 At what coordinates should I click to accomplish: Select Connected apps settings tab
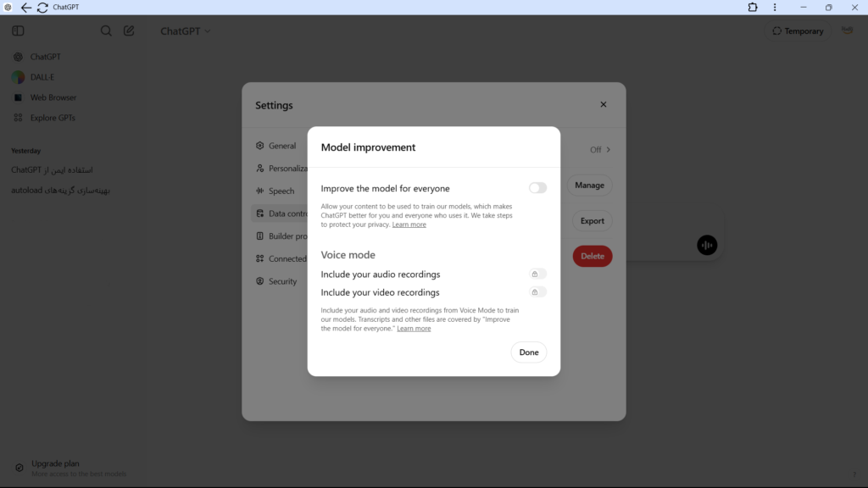tap(280, 259)
